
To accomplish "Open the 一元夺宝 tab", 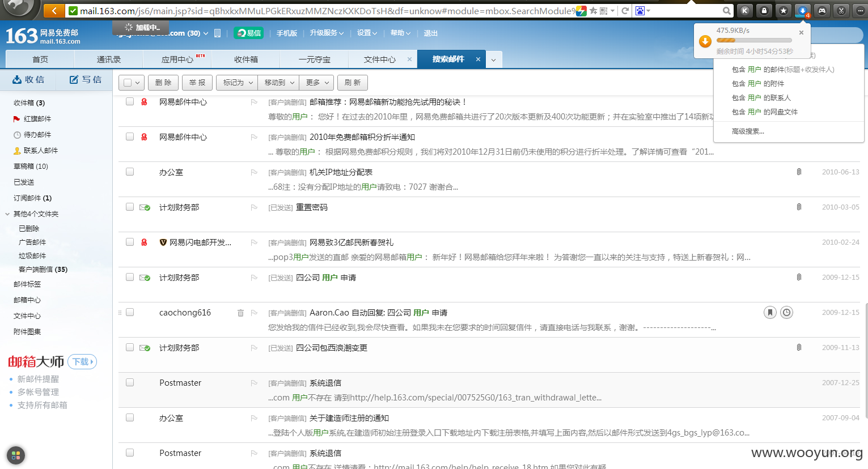I will [x=315, y=59].
